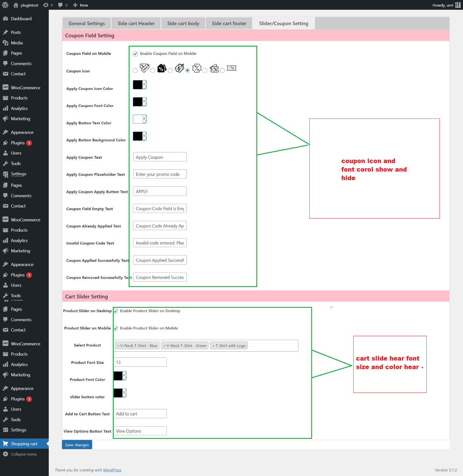Open the user avatar next to Howdy, urvi
The width and height of the screenshot is (463, 476).
458,5
